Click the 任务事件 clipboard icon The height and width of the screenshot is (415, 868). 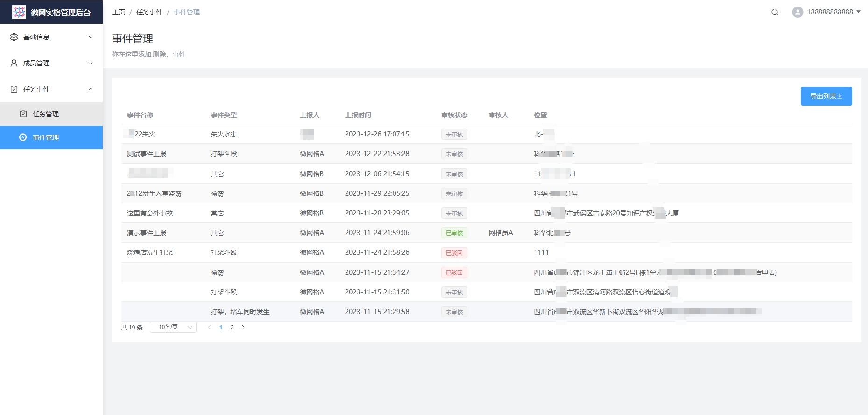[14, 89]
